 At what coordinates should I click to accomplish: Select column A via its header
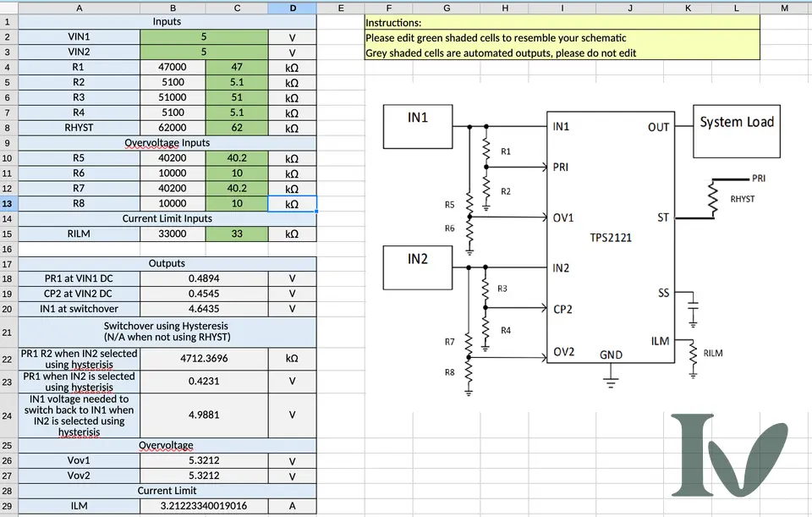click(79, 8)
